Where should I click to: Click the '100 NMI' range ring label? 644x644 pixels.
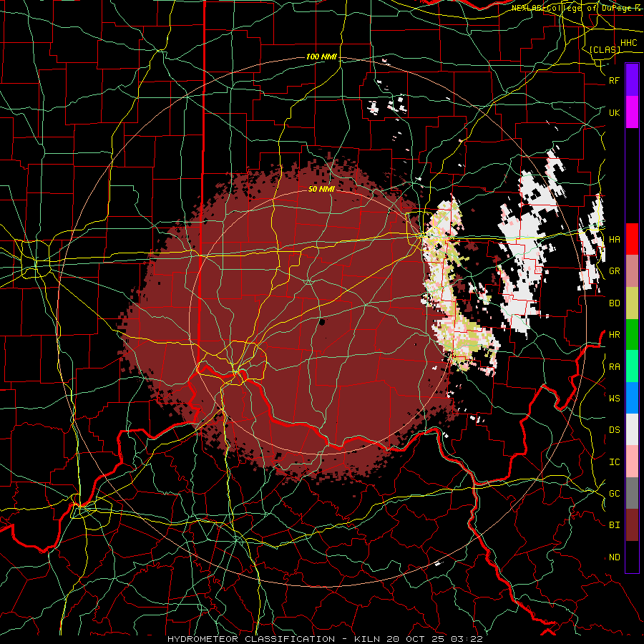coord(321,57)
